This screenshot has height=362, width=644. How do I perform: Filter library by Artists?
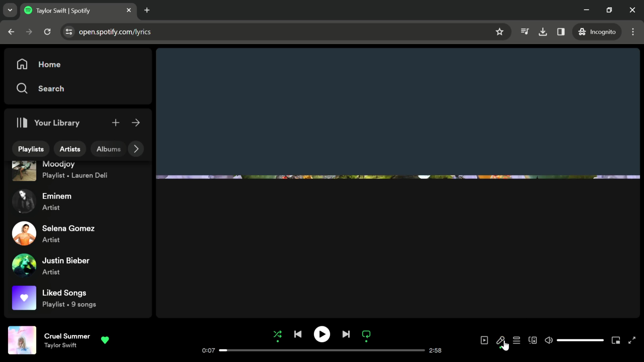pos(70,149)
